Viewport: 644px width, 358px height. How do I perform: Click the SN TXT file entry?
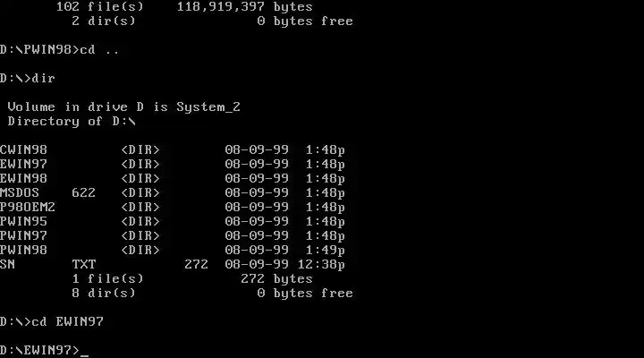(x=173, y=265)
